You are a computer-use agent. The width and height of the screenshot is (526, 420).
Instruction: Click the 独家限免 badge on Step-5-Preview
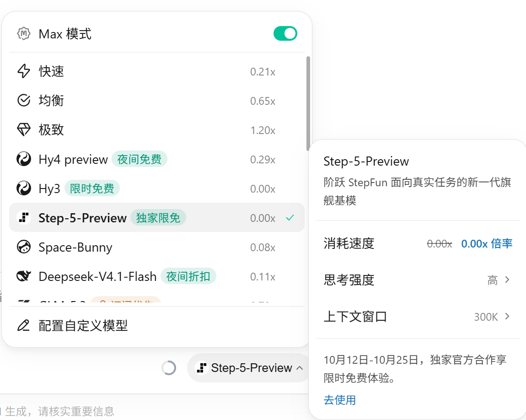point(158,218)
